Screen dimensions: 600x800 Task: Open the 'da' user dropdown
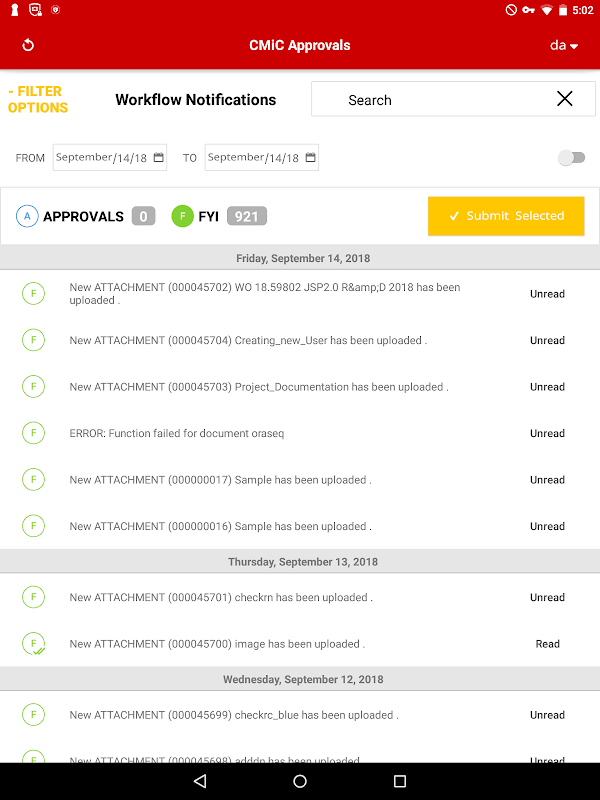[564, 45]
